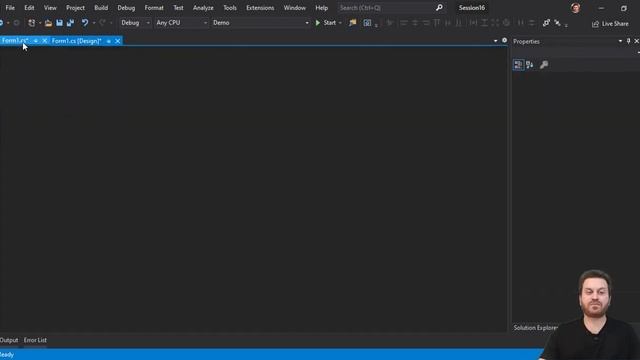Open the Build menu
Image resolution: width=640 pixels, height=360 pixels.
click(101, 8)
